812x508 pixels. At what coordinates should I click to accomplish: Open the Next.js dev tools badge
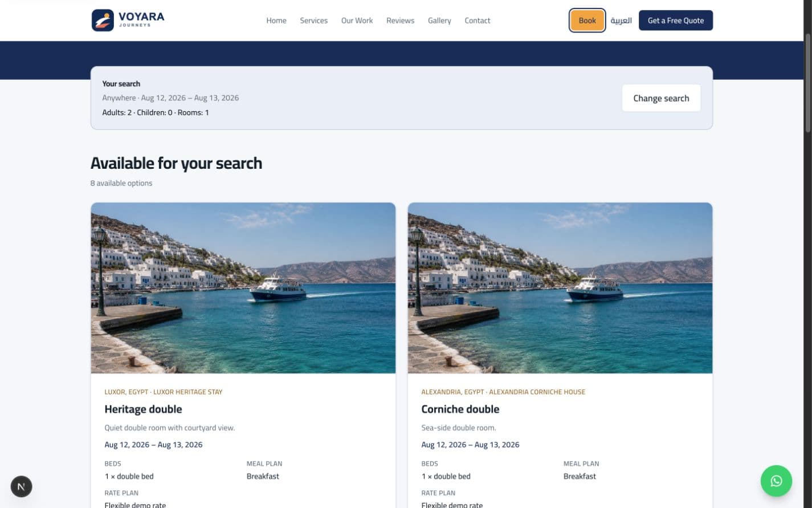click(x=21, y=486)
